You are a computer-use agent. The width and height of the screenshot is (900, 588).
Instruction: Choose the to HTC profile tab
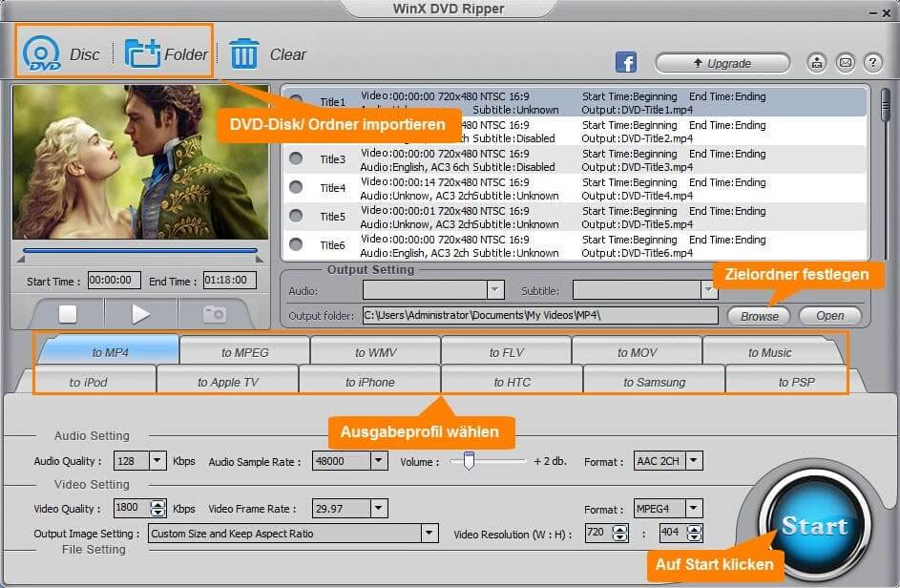tap(512, 382)
